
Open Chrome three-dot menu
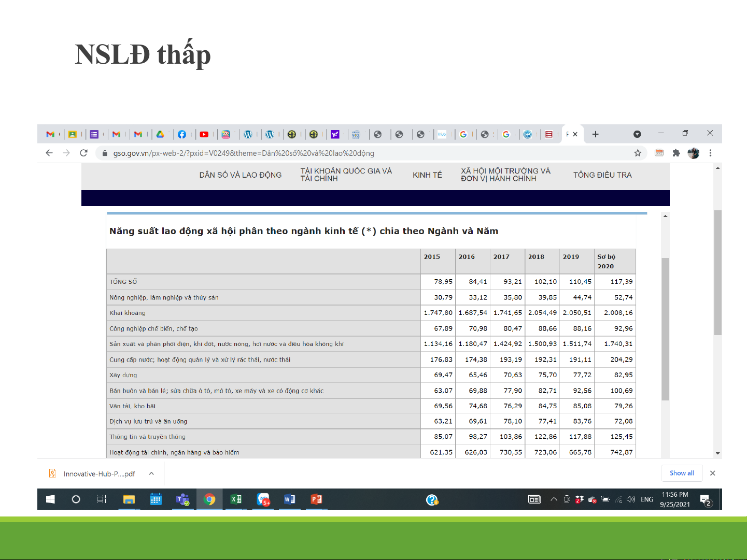click(x=710, y=153)
